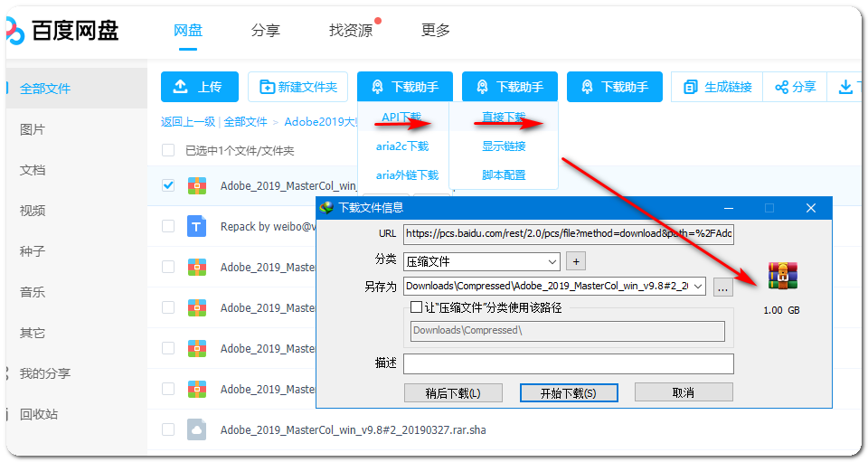The height and width of the screenshot is (462, 868).
Task: Select 其它 in the sidebar
Action: (x=33, y=333)
